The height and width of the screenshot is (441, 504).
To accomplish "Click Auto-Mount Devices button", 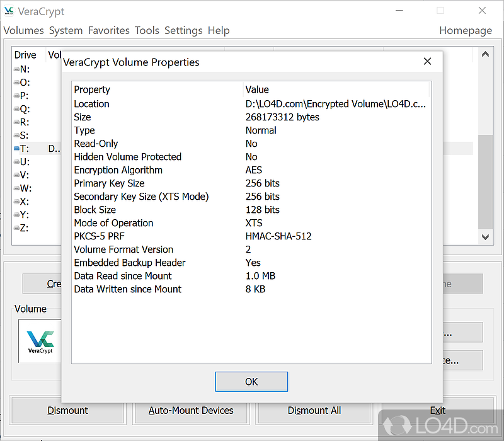I will [191, 410].
